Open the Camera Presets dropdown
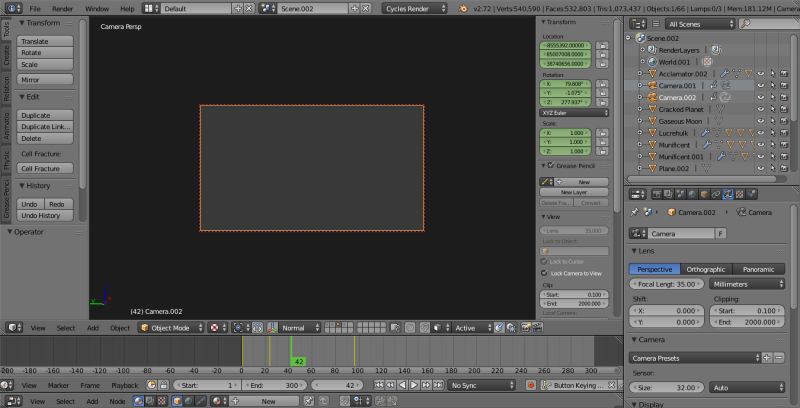Screen dimensions: 800x408 [694, 358]
